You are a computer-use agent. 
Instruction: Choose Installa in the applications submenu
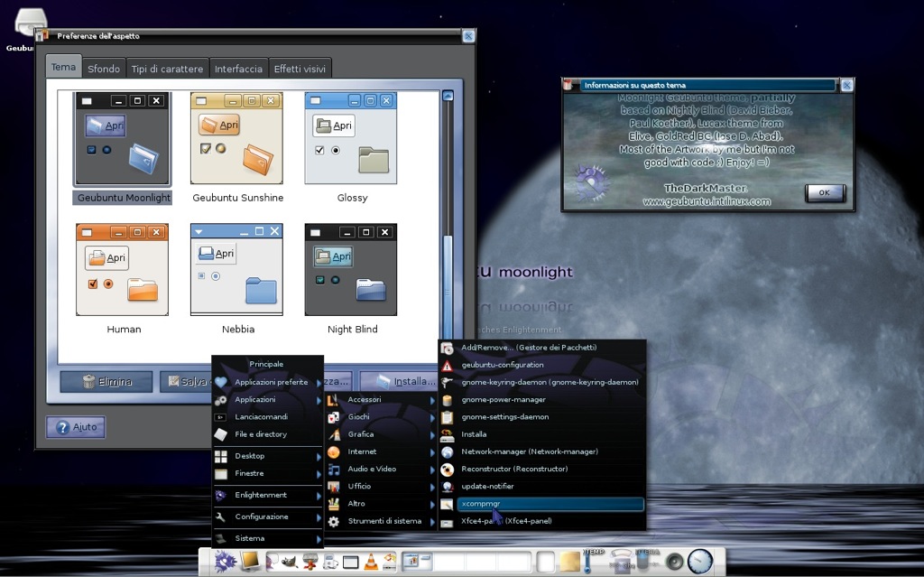(542, 434)
